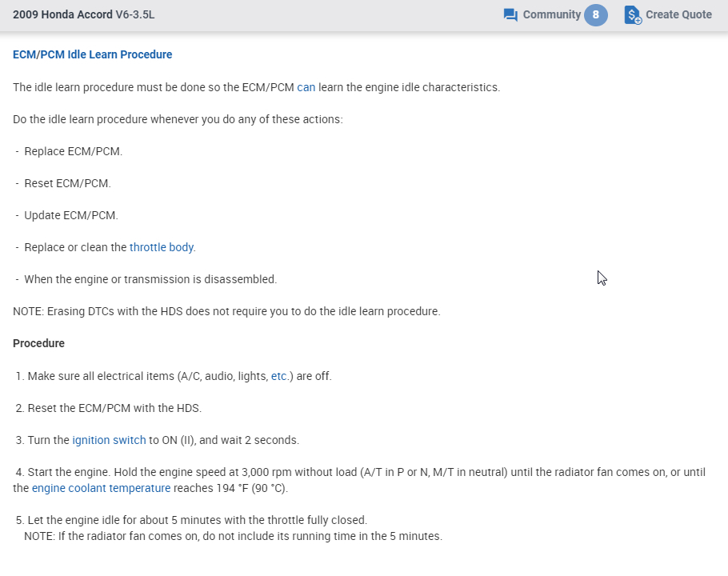Click the Create Quote text button
Viewport: 728px width, 576px height.
pos(678,15)
